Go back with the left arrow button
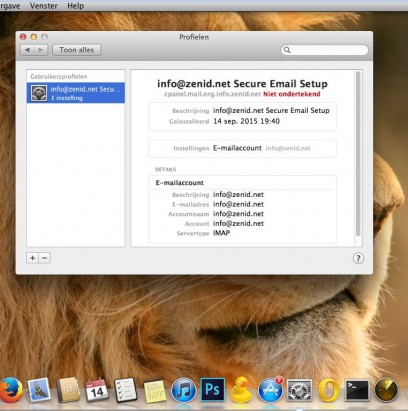Screen dimensions: 408x411 pyautogui.click(x=27, y=50)
